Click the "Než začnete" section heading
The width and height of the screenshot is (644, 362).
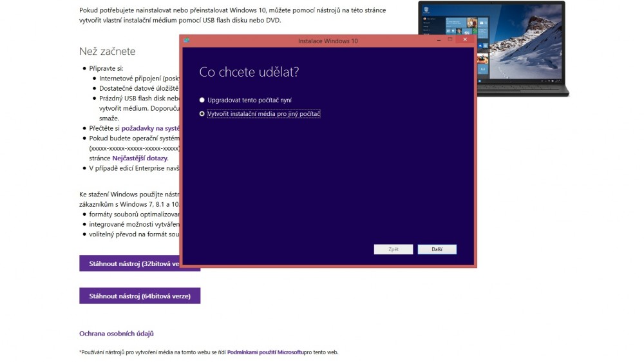pos(107,51)
